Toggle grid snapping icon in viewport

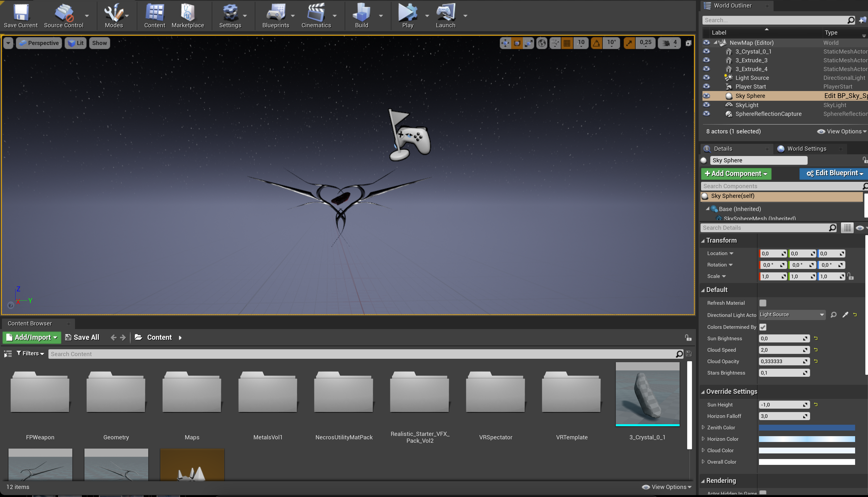[567, 43]
